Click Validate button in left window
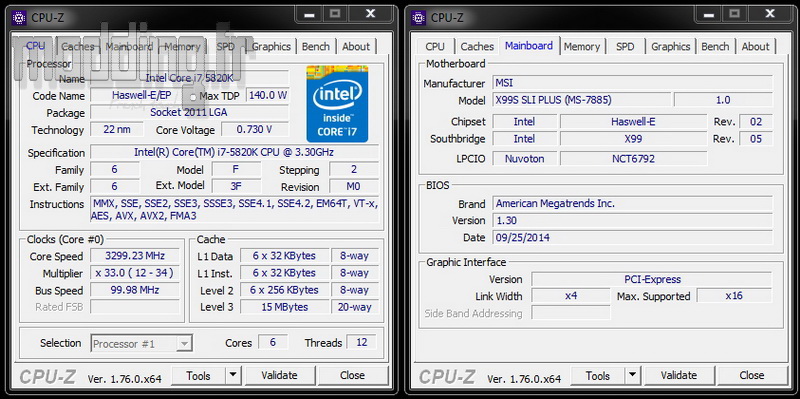 pos(279,376)
